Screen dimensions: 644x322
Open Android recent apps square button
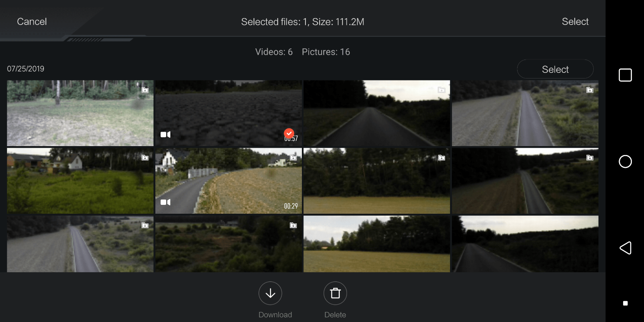tap(625, 75)
